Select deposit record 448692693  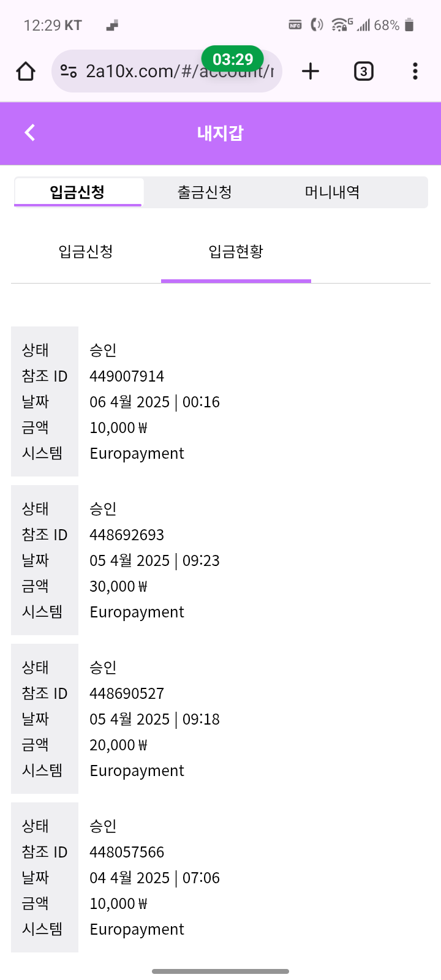[127, 535]
